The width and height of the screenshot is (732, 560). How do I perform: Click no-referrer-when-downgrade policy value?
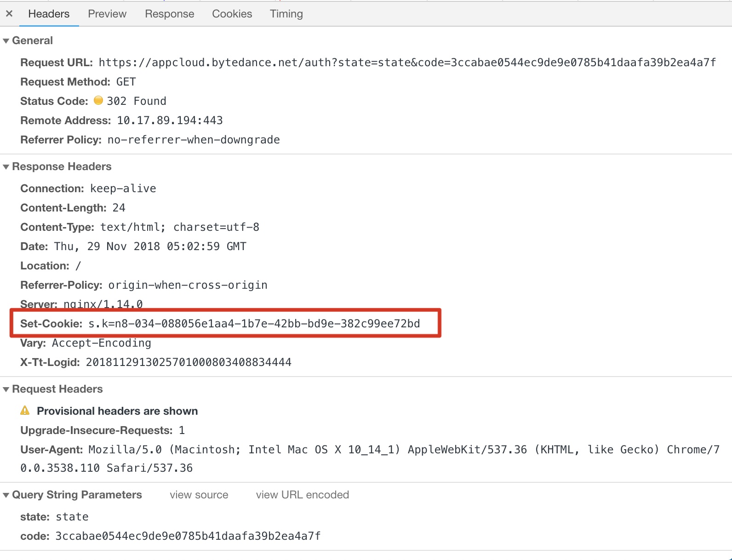194,140
